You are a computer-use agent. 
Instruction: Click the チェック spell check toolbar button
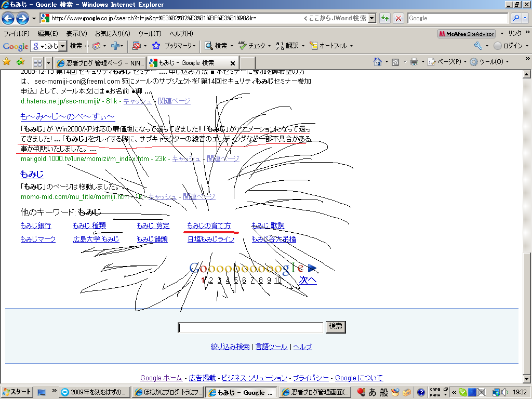(252, 46)
